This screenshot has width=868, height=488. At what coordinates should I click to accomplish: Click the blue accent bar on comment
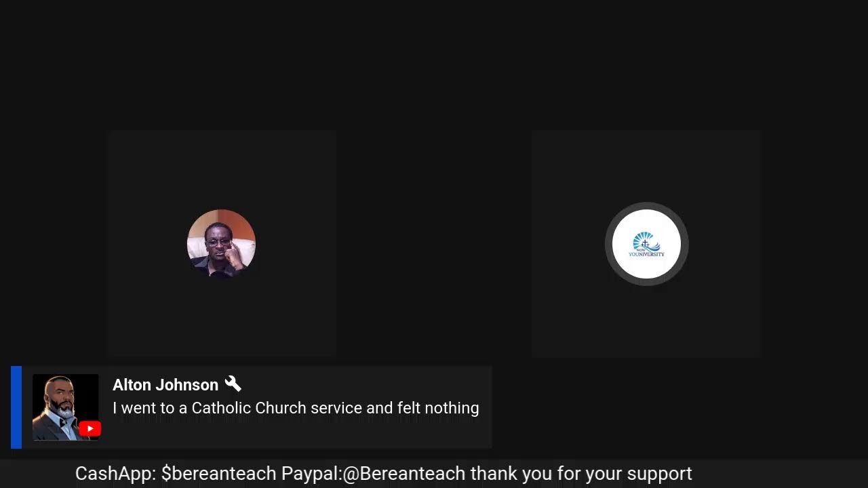coord(16,407)
